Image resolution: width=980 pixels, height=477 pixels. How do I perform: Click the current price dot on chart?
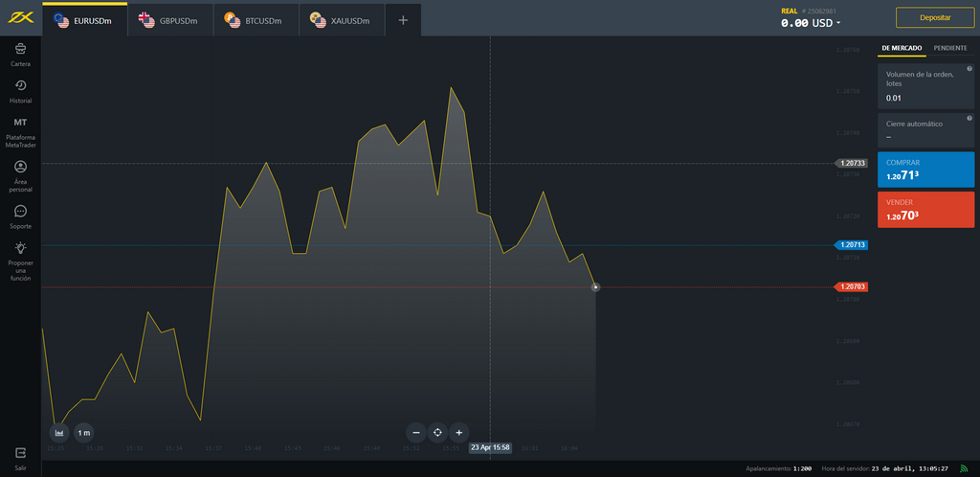595,287
